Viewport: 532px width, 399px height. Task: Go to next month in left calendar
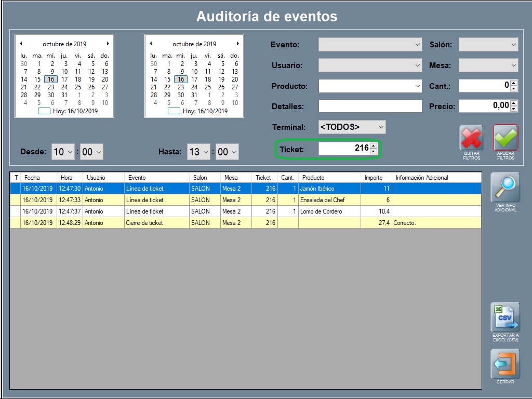tap(108, 44)
